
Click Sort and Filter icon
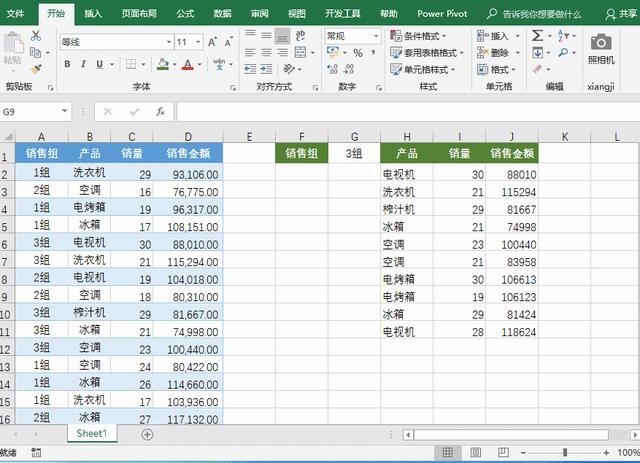pyautogui.click(x=563, y=36)
